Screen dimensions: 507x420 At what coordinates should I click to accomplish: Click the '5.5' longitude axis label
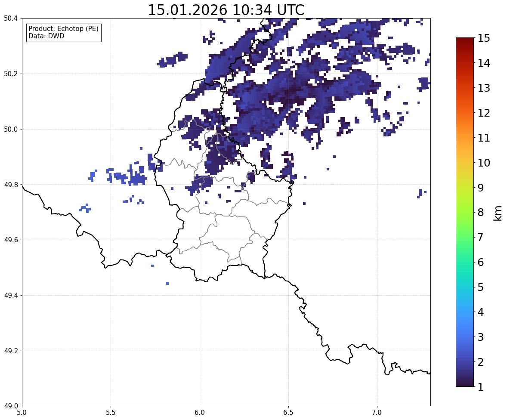pos(111,413)
